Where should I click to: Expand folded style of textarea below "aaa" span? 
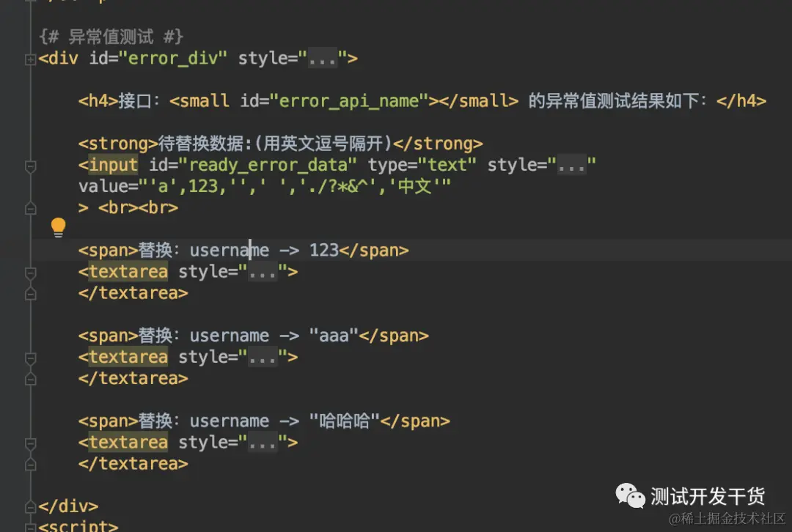point(263,358)
